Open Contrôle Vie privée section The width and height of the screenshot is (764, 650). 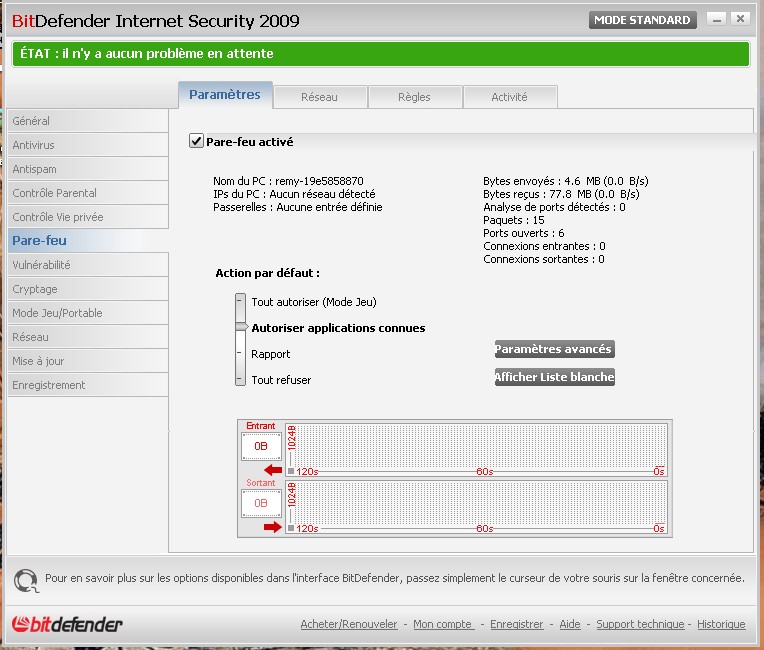[88, 217]
